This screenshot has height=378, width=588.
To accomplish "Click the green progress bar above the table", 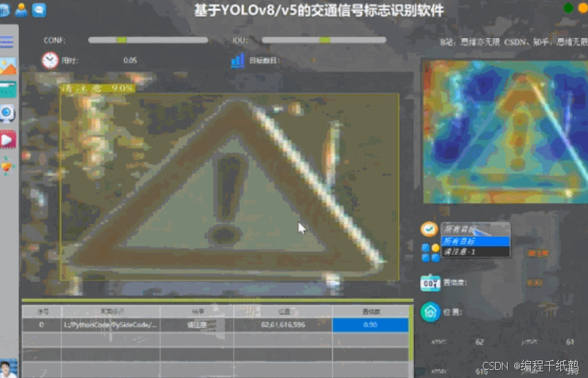I will tap(218, 300).
